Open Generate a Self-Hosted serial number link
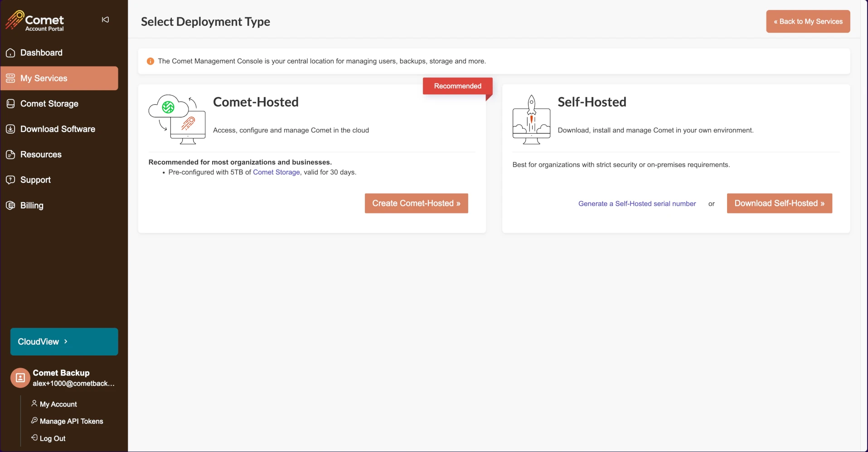The height and width of the screenshot is (452, 868). pyautogui.click(x=637, y=204)
